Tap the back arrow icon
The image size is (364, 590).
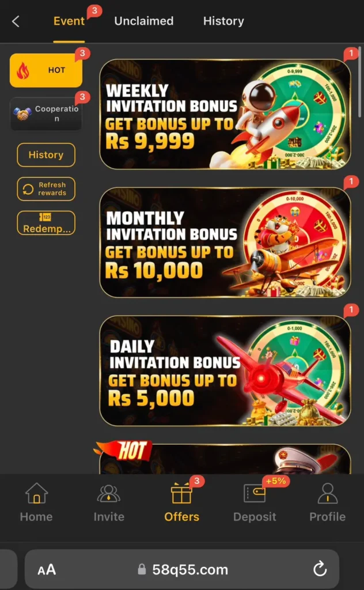point(16,21)
